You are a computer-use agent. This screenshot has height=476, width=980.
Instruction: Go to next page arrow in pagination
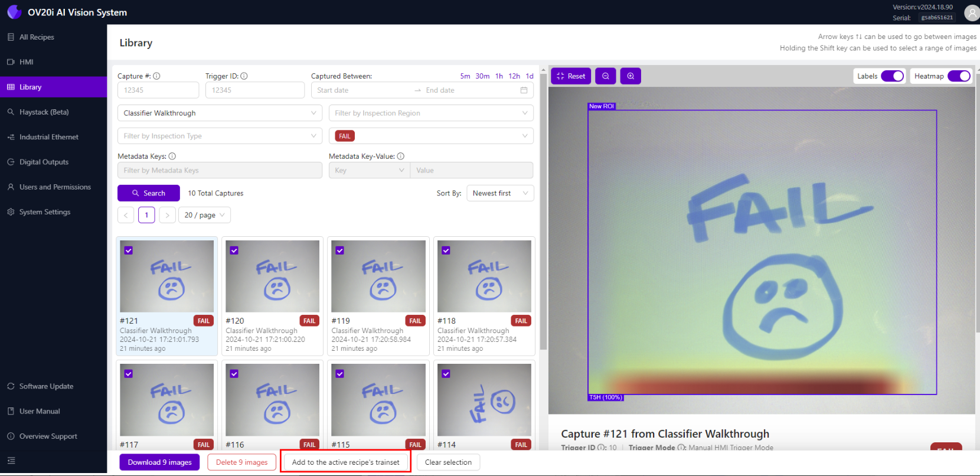coord(168,215)
